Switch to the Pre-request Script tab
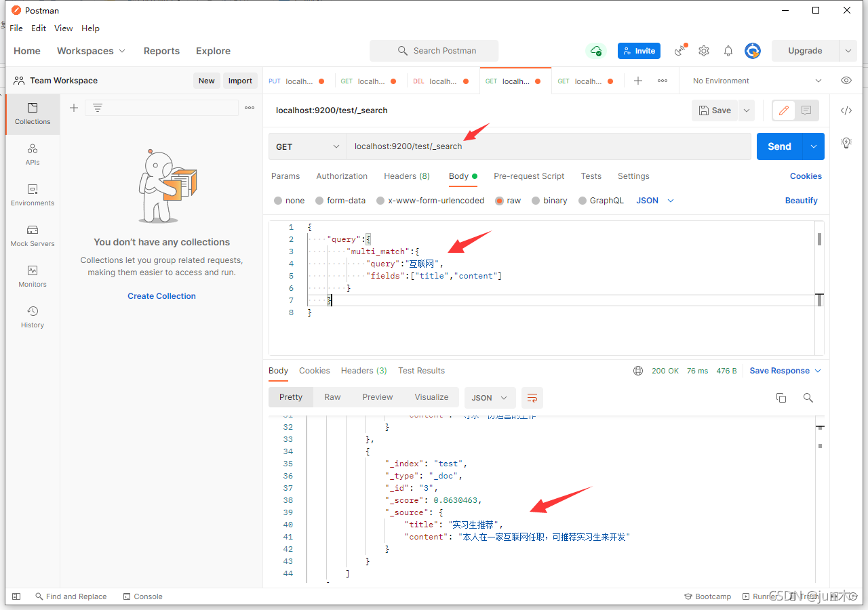 (x=529, y=176)
